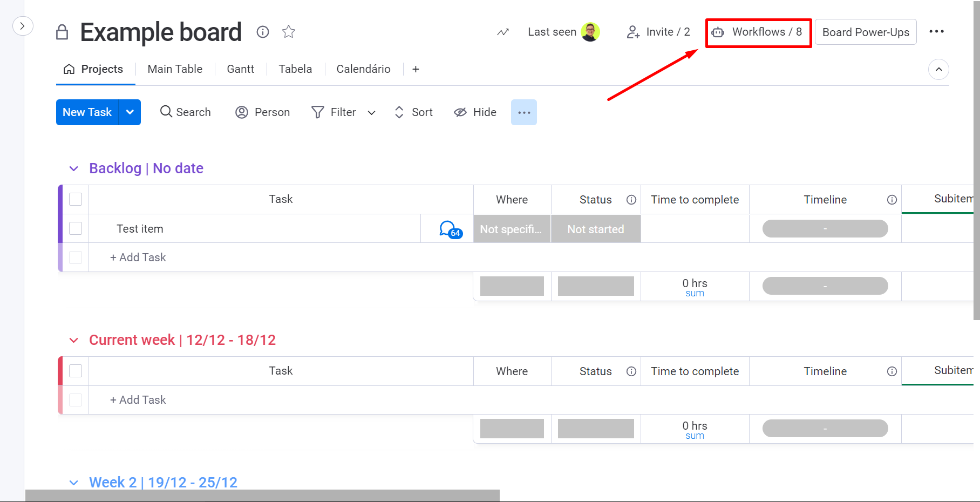Open the Test item task
The image size is (980, 502).
(x=140, y=229)
